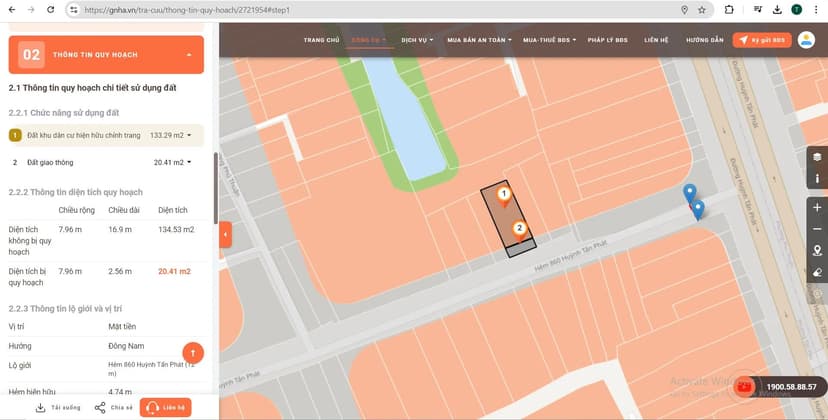828x420 pixels.
Task: Click orange marker 2 on the parcel
Action: [520, 230]
